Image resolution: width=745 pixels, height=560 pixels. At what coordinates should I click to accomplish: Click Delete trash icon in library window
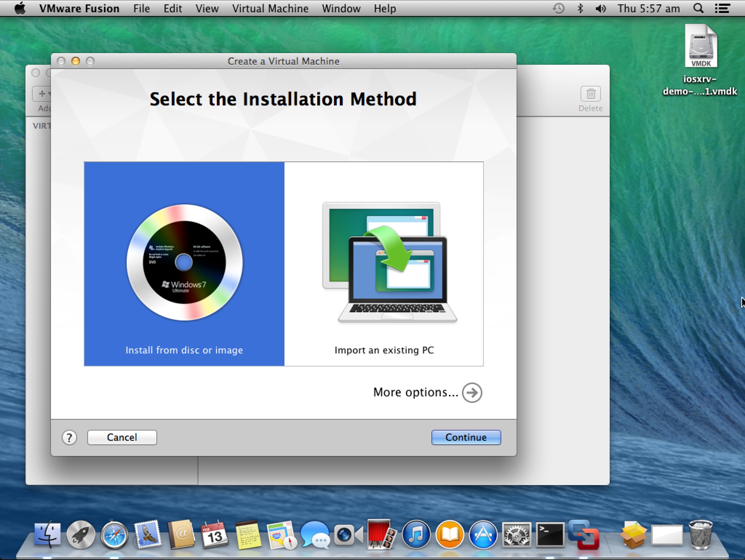(x=590, y=94)
